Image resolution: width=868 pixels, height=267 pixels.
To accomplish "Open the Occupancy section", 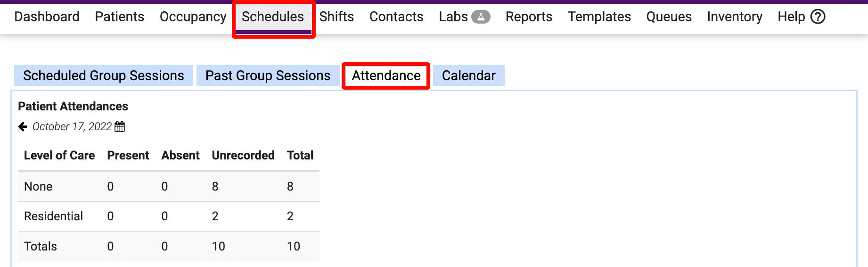I will coord(193,17).
